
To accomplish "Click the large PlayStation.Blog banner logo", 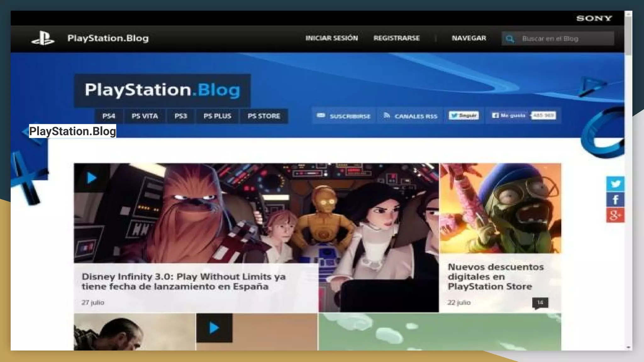I will pyautogui.click(x=162, y=90).
